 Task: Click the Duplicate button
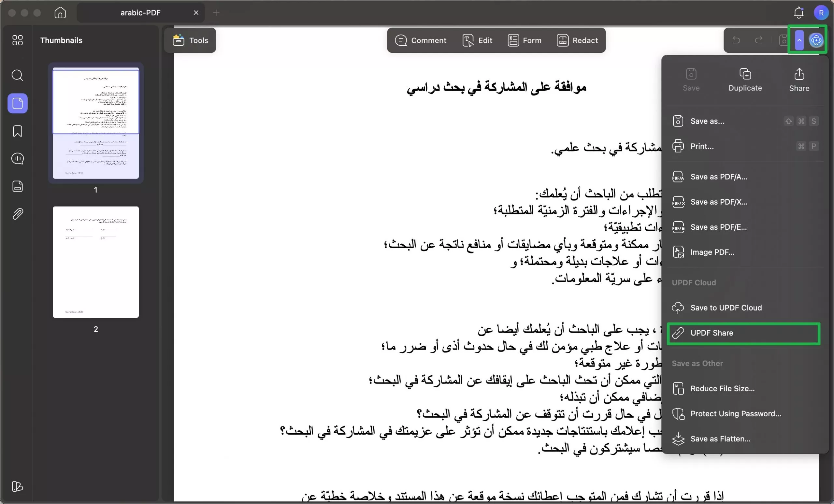[x=745, y=79]
